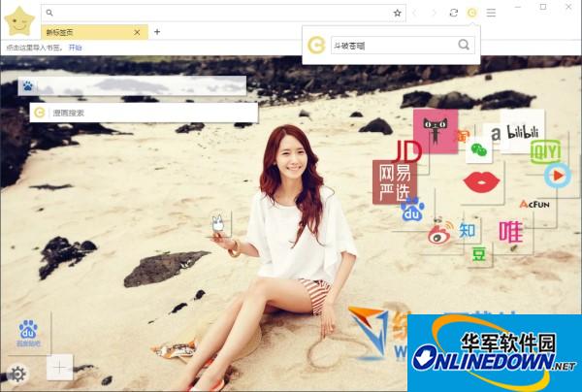Screen dimensions: 582x392
Task: Click the forward navigation arrow
Action: [x=434, y=13]
